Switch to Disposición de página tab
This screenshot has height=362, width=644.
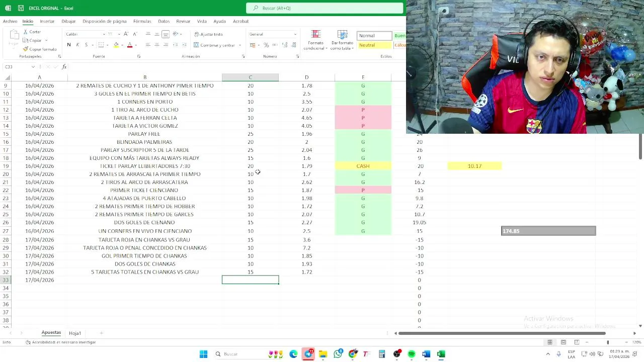[105, 21]
